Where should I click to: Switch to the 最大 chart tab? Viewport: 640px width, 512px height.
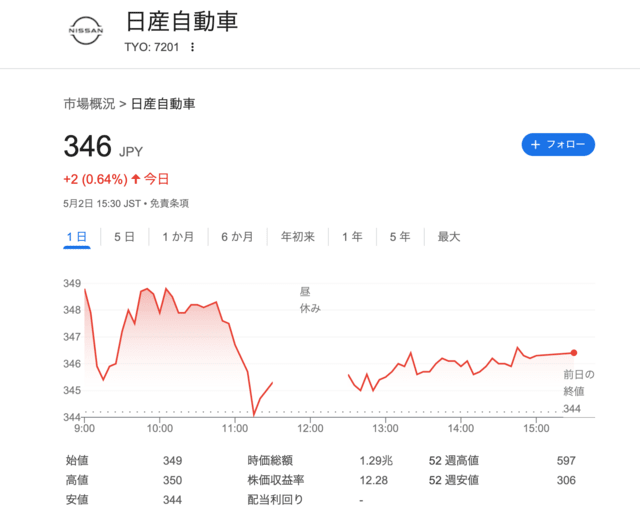coord(449,237)
